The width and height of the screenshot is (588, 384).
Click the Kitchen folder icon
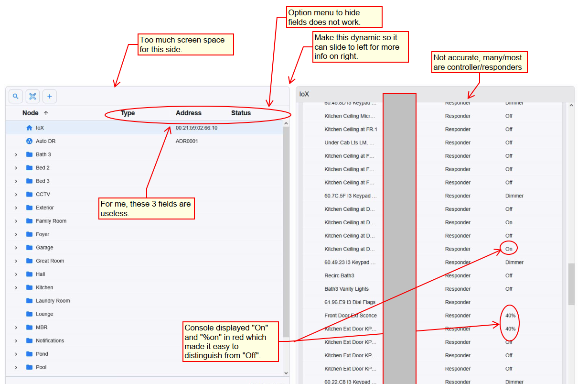[x=29, y=287]
